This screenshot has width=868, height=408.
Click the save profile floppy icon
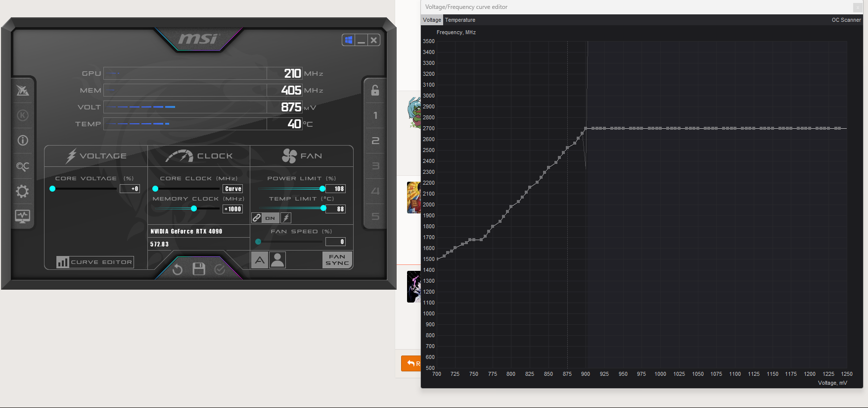199,269
